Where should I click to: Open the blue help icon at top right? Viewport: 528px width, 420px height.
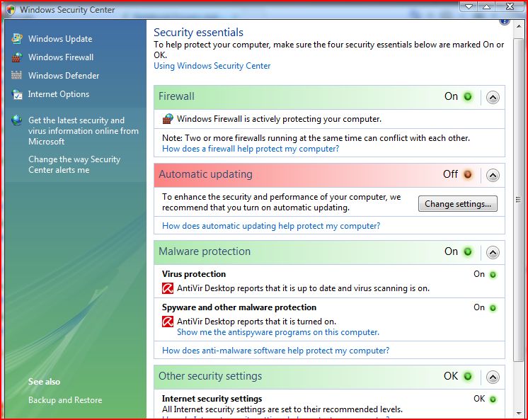tap(505, 21)
